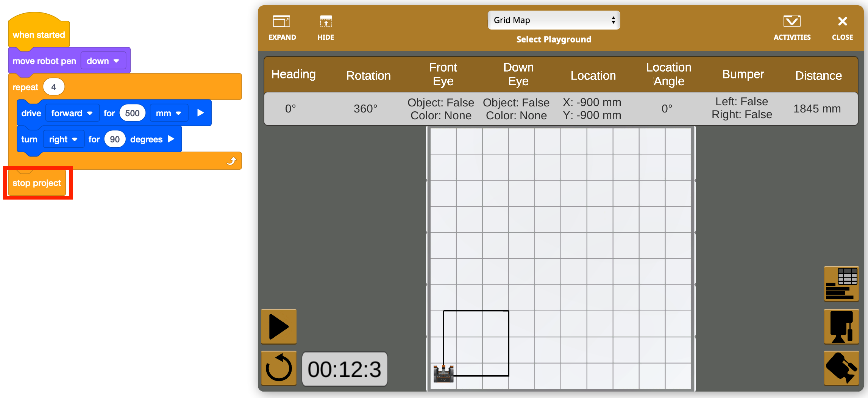Open the pen position dropdown showing down
868x398 pixels.
pos(103,61)
